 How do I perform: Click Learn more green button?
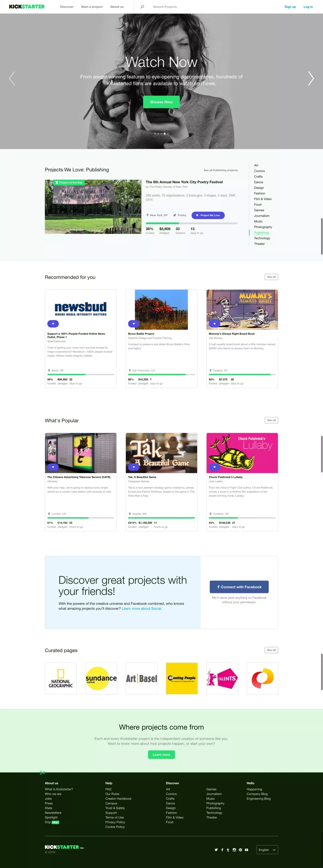pos(161,755)
